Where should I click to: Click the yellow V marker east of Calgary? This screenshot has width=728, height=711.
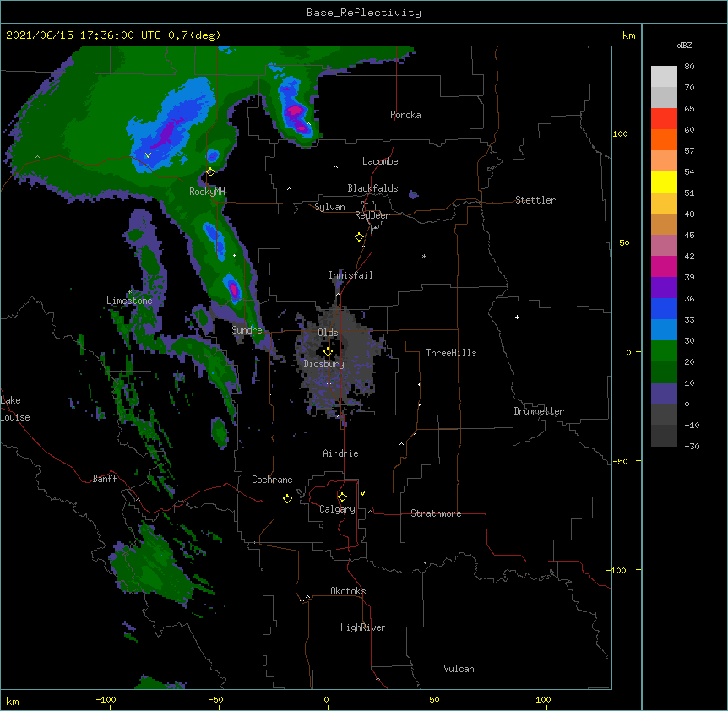click(362, 493)
